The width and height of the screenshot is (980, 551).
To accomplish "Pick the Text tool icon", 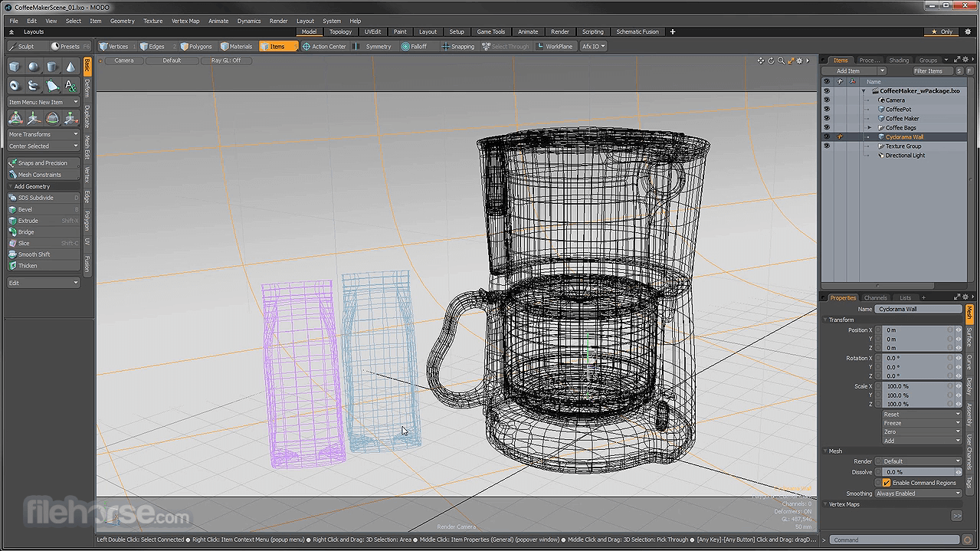I will [x=70, y=86].
